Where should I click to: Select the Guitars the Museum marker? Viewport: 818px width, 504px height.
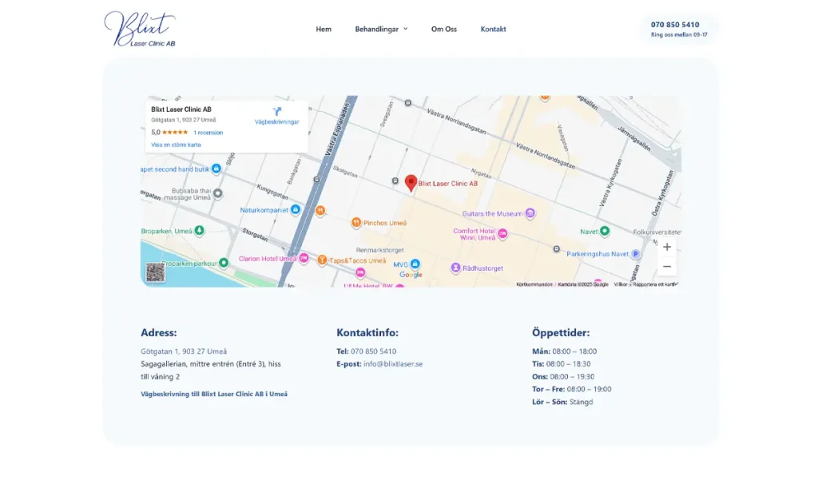click(x=530, y=213)
